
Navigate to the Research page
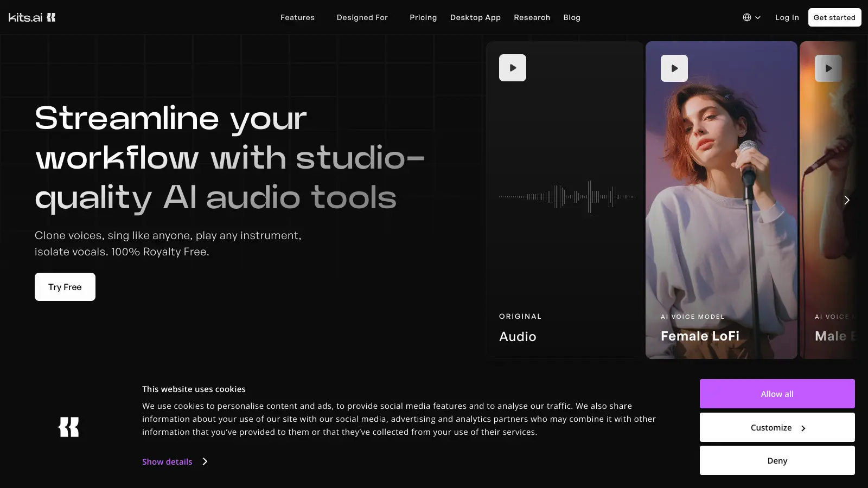pos(532,17)
